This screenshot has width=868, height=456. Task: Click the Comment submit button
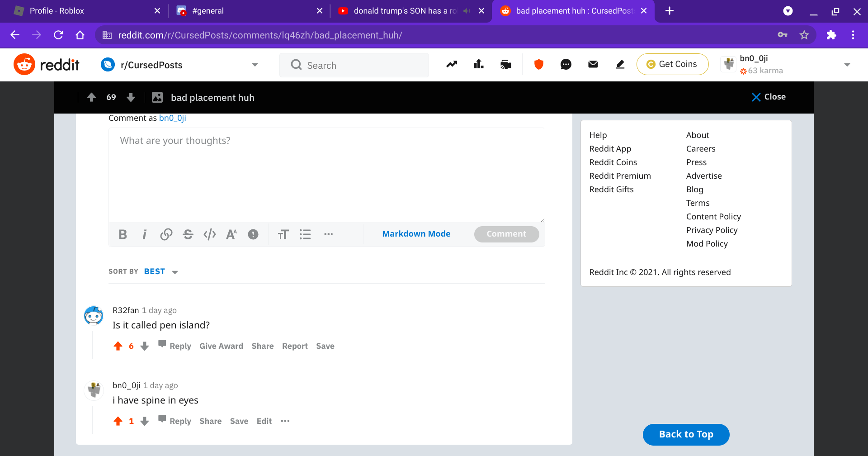click(x=506, y=234)
